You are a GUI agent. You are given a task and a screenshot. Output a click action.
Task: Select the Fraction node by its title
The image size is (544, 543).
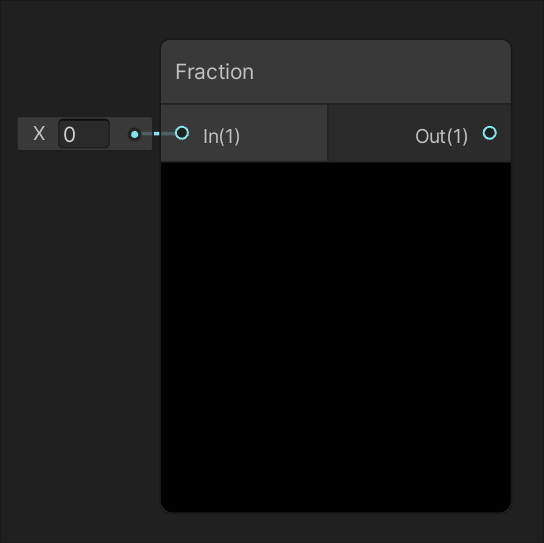point(214,72)
